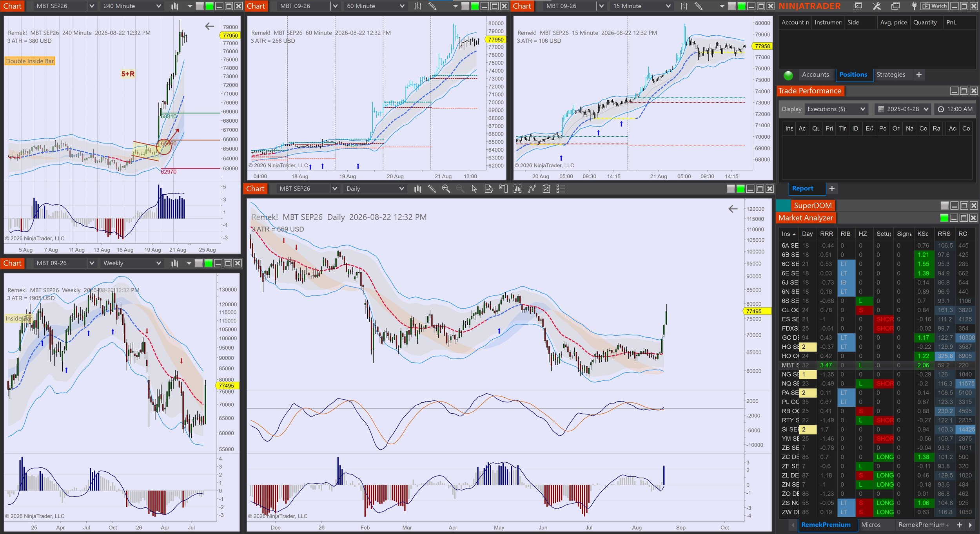This screenshot has width=980, height=534.
Task: Toggle green interval link in Weekly chart
Action: (209, 263)
